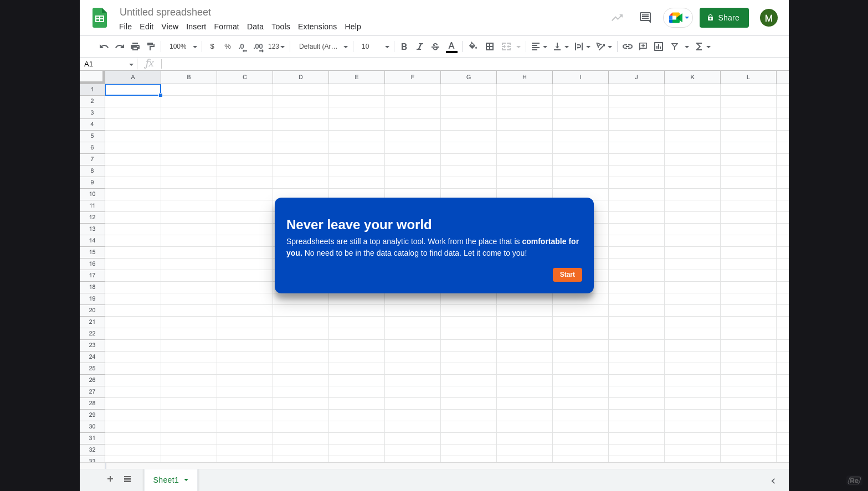
Task: Open the Extensions menu
Action: (317, 27)
